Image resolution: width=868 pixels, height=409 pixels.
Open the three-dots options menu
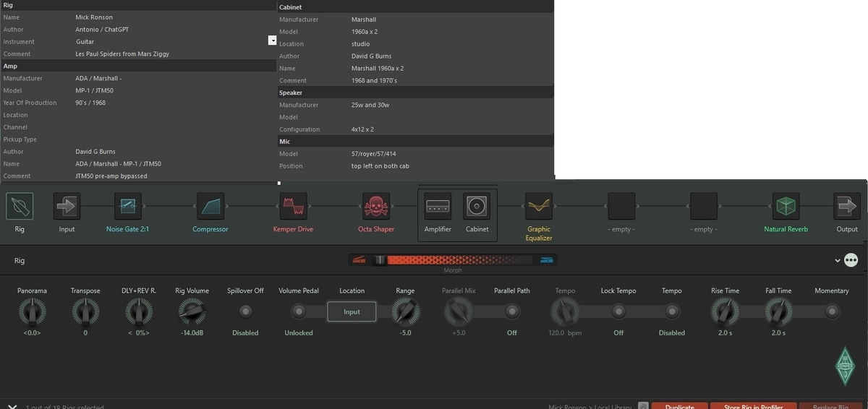[851, 260]
